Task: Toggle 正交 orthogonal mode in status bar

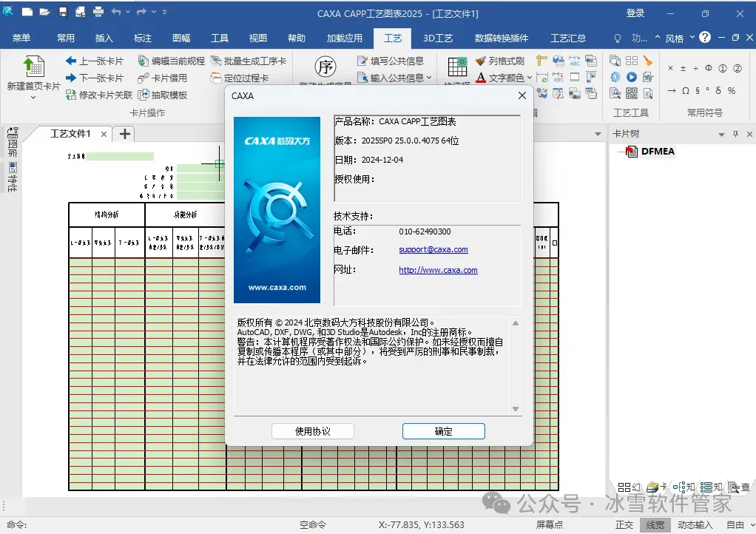Action: click(624, 525)
